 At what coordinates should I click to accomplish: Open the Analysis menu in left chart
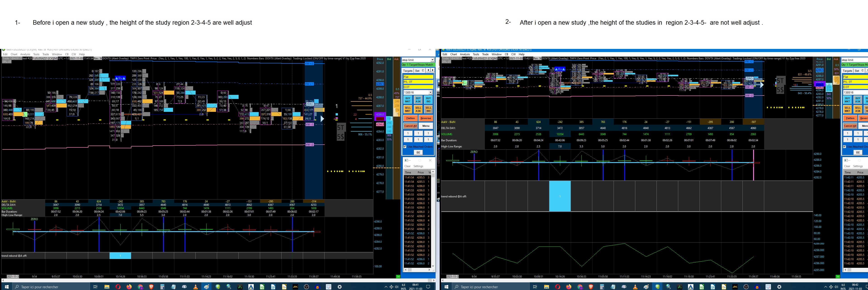coord(25,54)
